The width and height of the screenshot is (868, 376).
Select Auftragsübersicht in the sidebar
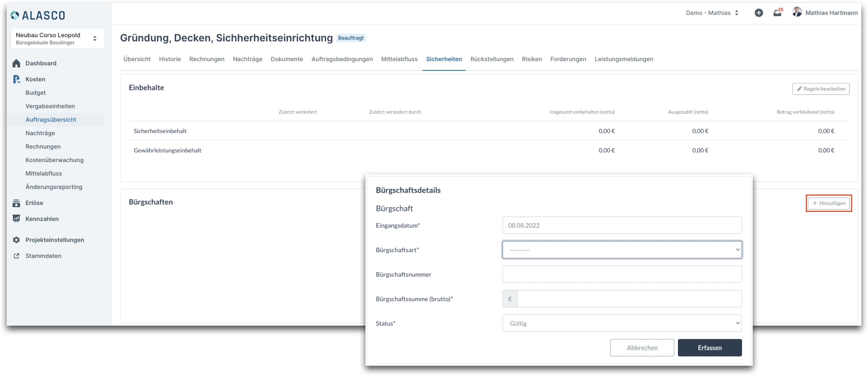51,119
